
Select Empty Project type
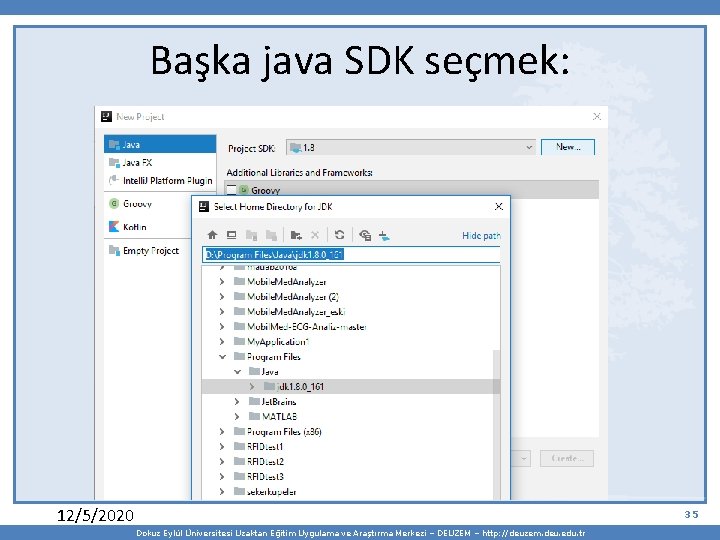click(147, 251)
